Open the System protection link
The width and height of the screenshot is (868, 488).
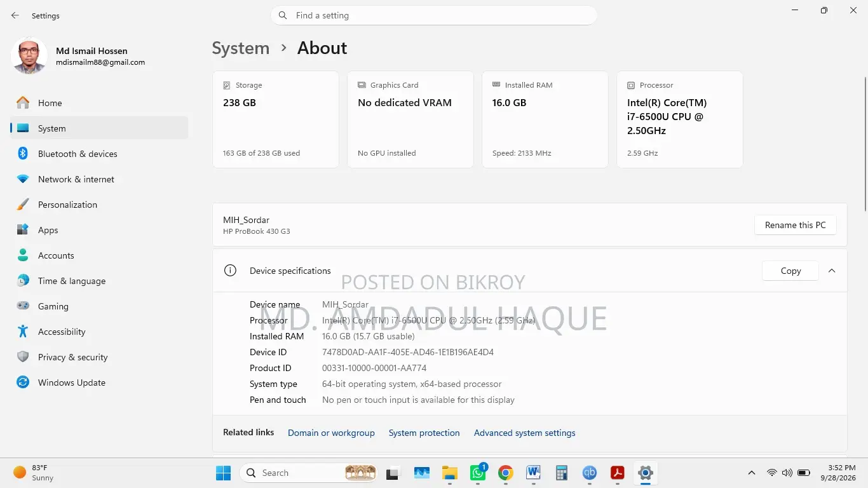pos(424,433)
